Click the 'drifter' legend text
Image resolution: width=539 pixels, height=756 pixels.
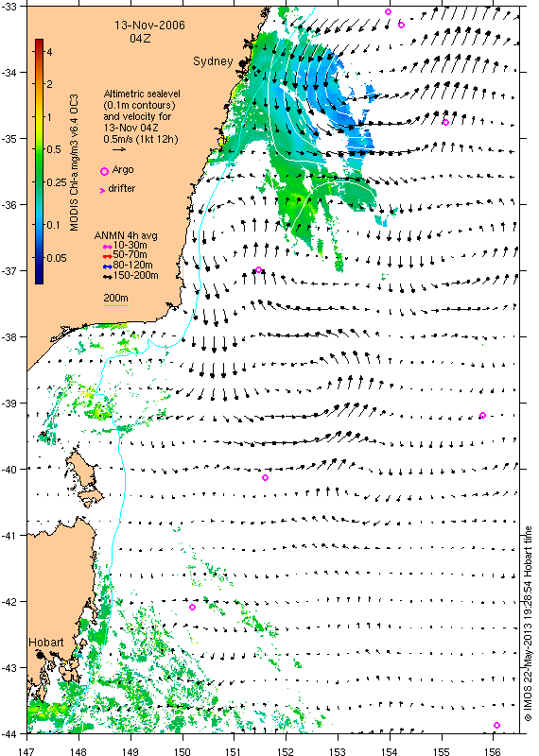(x=122, y=188)
